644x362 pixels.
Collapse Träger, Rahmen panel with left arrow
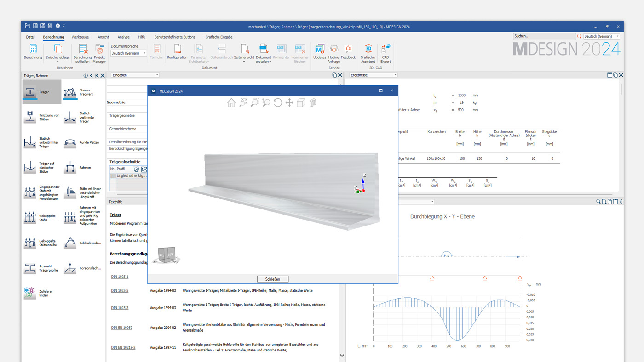pos(91,75)
